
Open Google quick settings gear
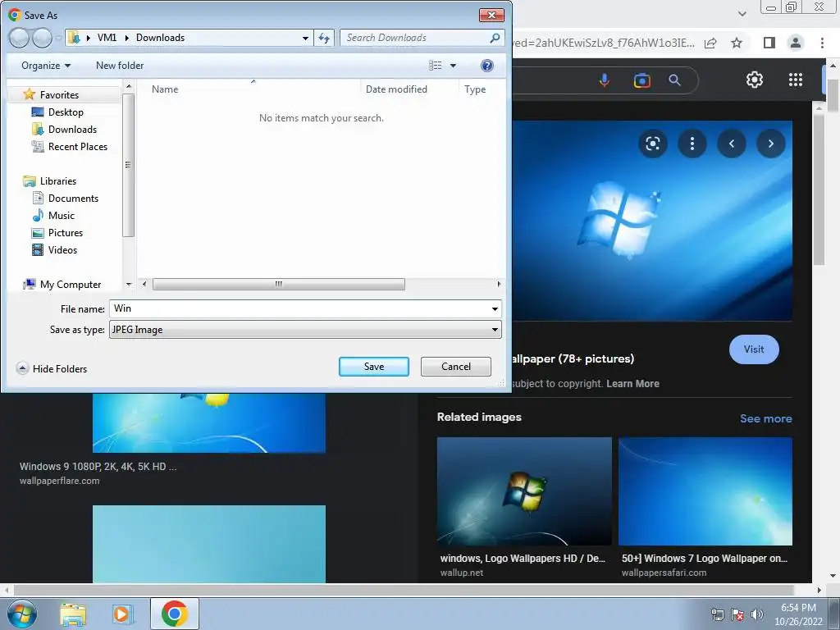[x=755, y=80]
